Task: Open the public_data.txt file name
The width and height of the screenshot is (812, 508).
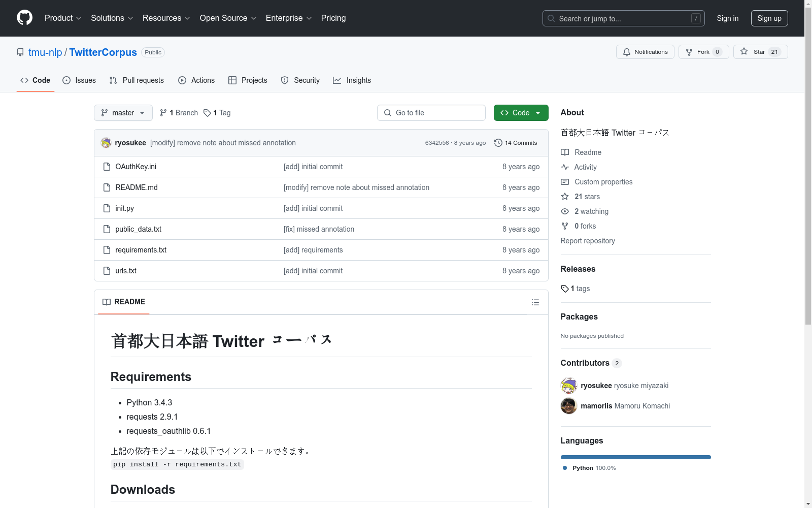Action: pyautogui.click(x=138, y=229)
